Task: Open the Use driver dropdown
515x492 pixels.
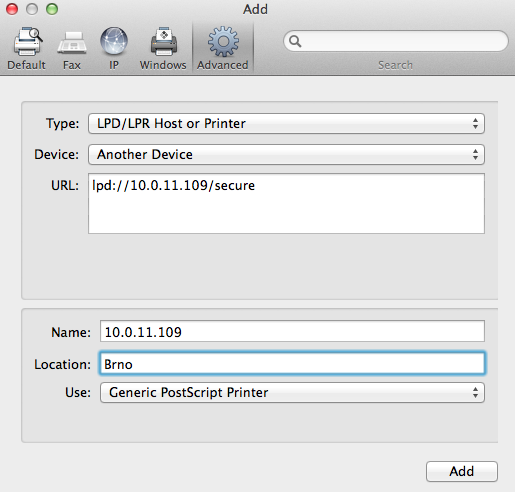Action: [292, 393]
